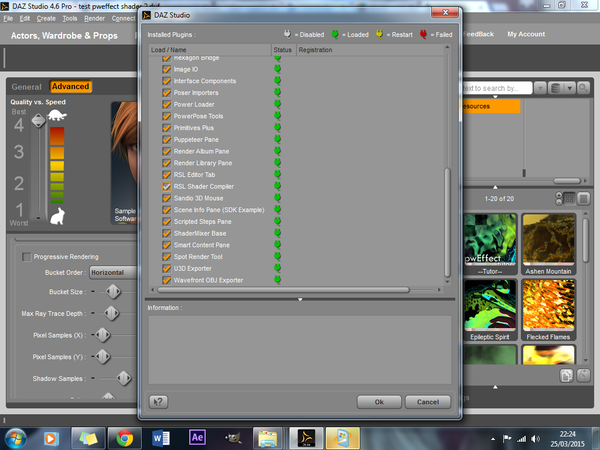Click the Wavefront OBJ Exporter status plug icon
600x450 pixels.
[x=277, y=280]
